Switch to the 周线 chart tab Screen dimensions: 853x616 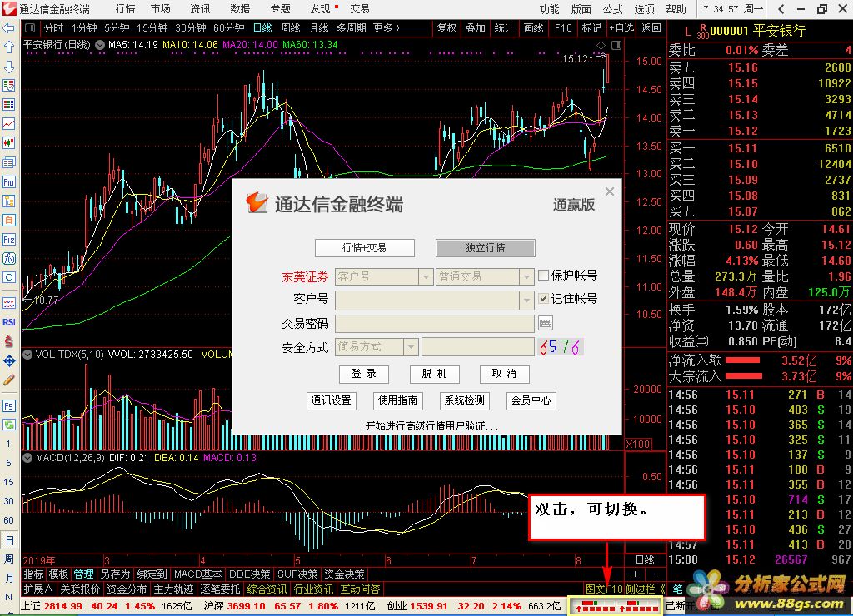click(x=291, y=27)
